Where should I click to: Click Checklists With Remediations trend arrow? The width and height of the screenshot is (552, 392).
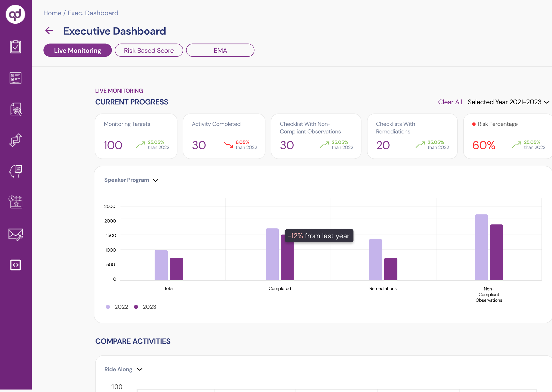tap(420, 144)
